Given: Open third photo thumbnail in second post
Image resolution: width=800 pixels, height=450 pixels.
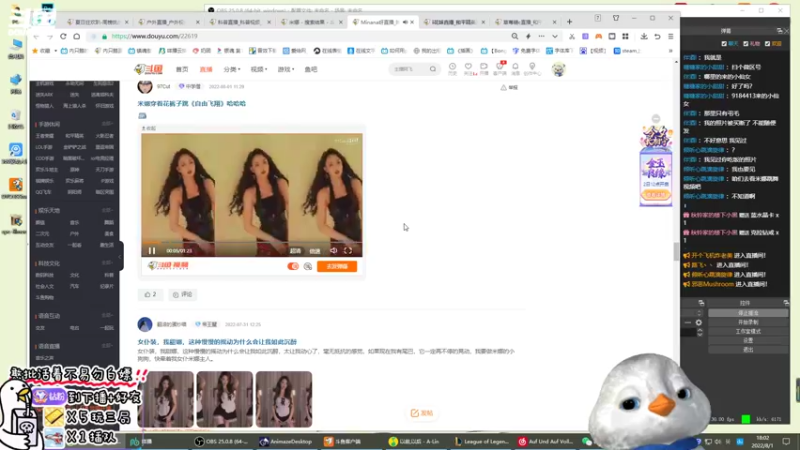Looking at the screenshot, I should point(284,399).
